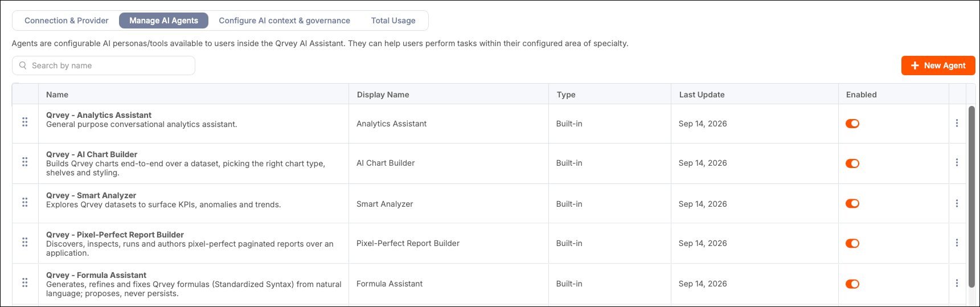Select Qrvey - Formula Assistant name
Screen dimensions: 980x307
click(96, 275)
